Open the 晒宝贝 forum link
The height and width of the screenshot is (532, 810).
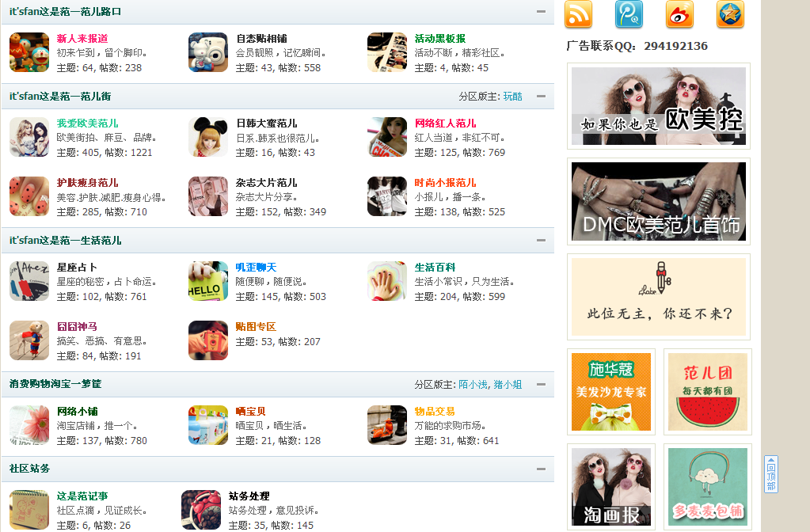[x=250, y=411]
